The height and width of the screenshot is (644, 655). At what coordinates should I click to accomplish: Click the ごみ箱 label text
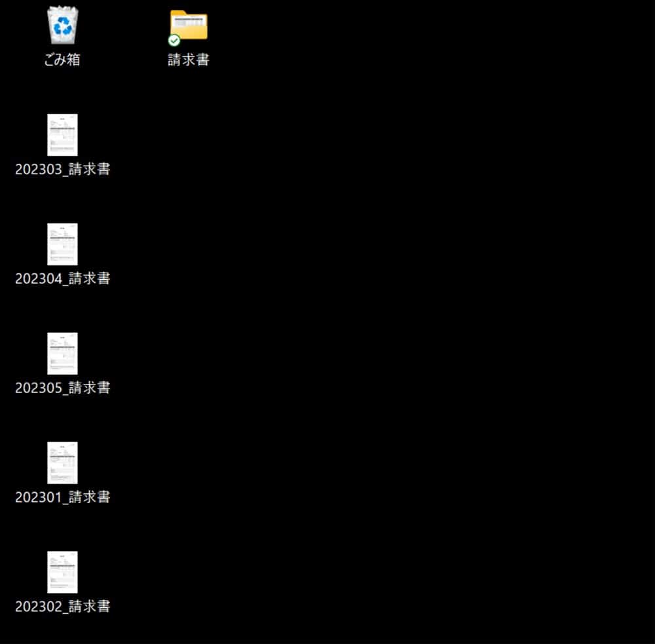[x=61, y=60]
